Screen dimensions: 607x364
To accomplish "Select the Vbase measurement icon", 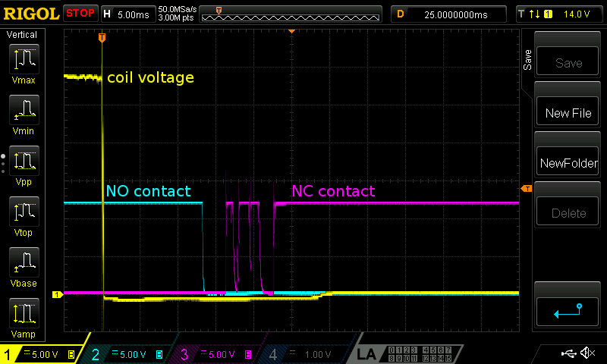I will [24, 262].
